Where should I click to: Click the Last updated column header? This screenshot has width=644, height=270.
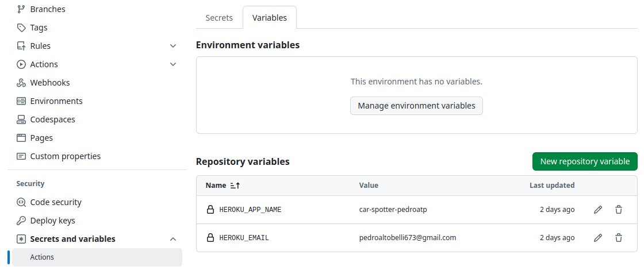(x=552, y=186)
